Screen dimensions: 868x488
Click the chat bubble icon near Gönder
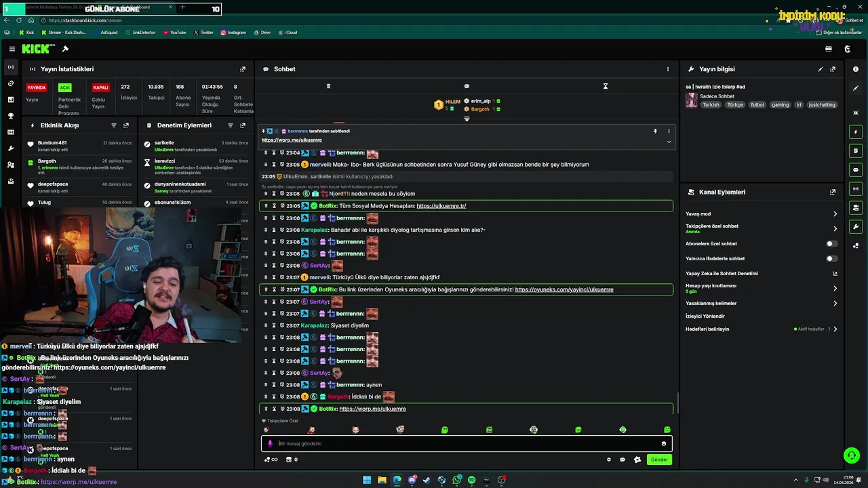pyautogui.click(x=623, y=460)
